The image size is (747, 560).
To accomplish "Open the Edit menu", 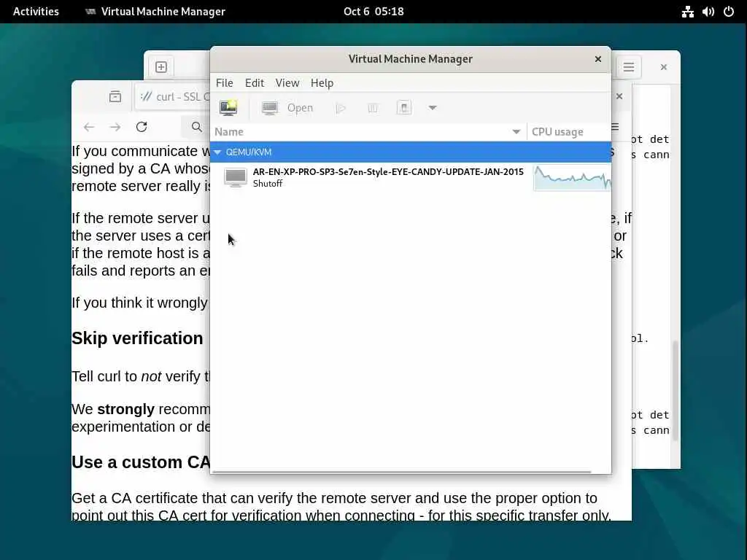I will tap(255, 83).
